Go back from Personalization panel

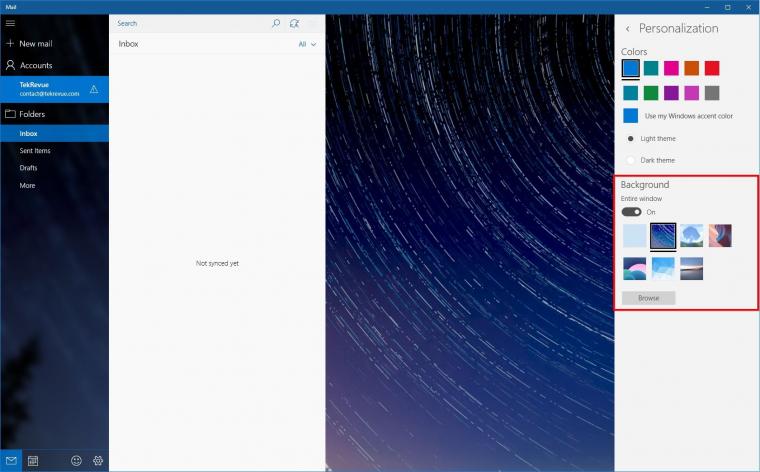pyautogui.click(x=628, y=29)
